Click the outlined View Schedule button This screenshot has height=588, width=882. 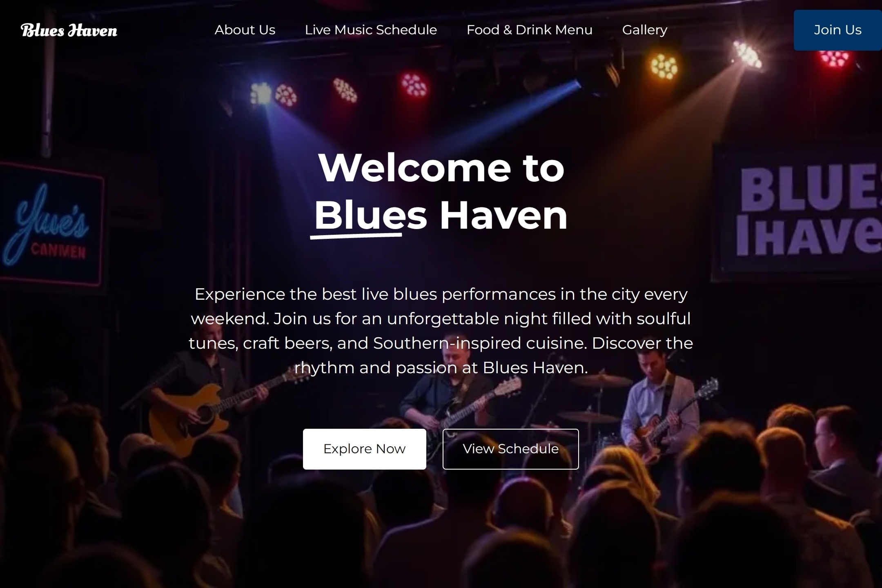[x=510, y=449]
